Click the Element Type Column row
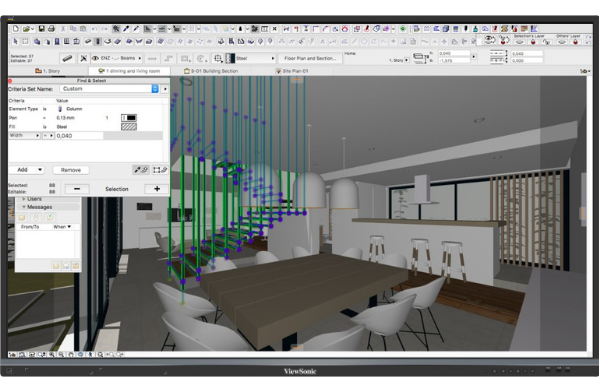The height and width of the screenshot is (387, 599). (x=86, y=109)
